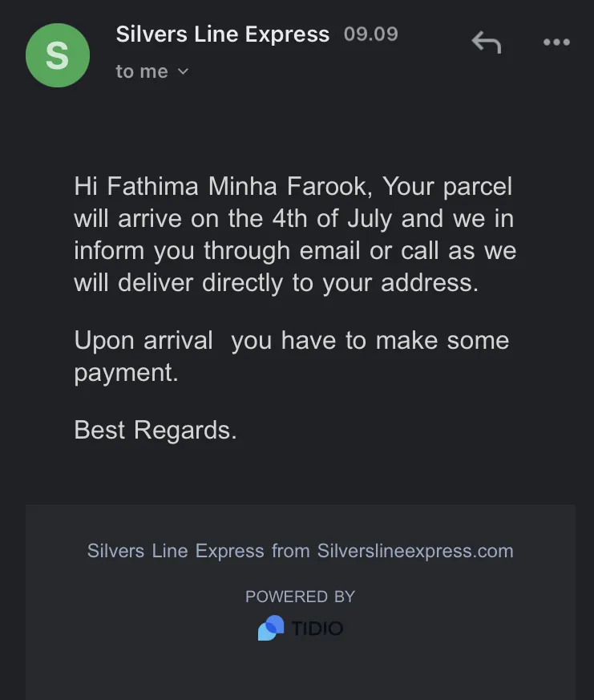This screenshot has width=594, height=700.
Task: Click "Silvers Line Express from" footer text
Action: coord(199,551)
